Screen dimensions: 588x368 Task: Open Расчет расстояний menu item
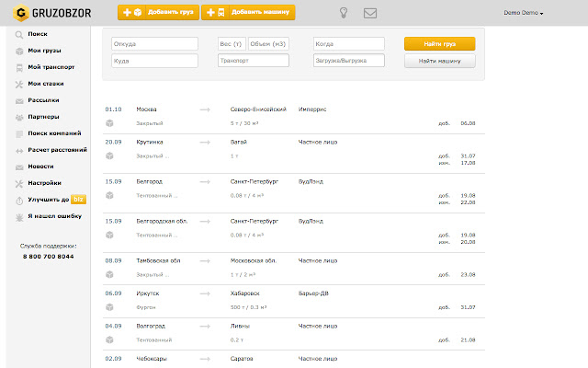57,149
